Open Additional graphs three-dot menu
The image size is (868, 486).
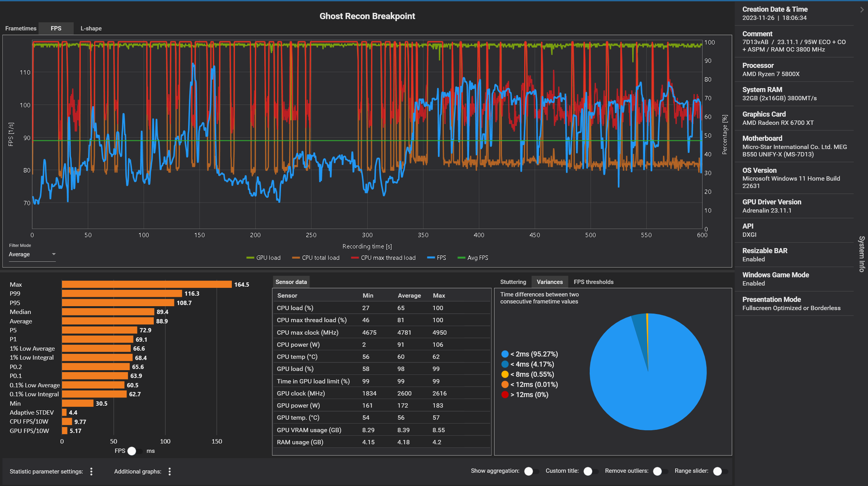169,472
